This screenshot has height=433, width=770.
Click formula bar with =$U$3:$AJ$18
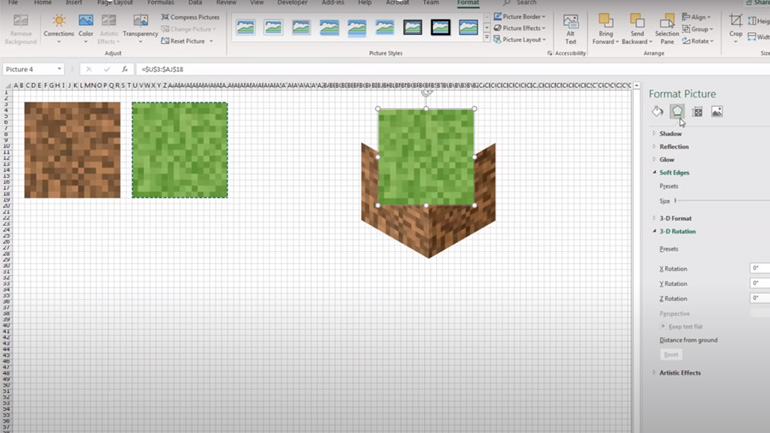(x=452, y=69)
